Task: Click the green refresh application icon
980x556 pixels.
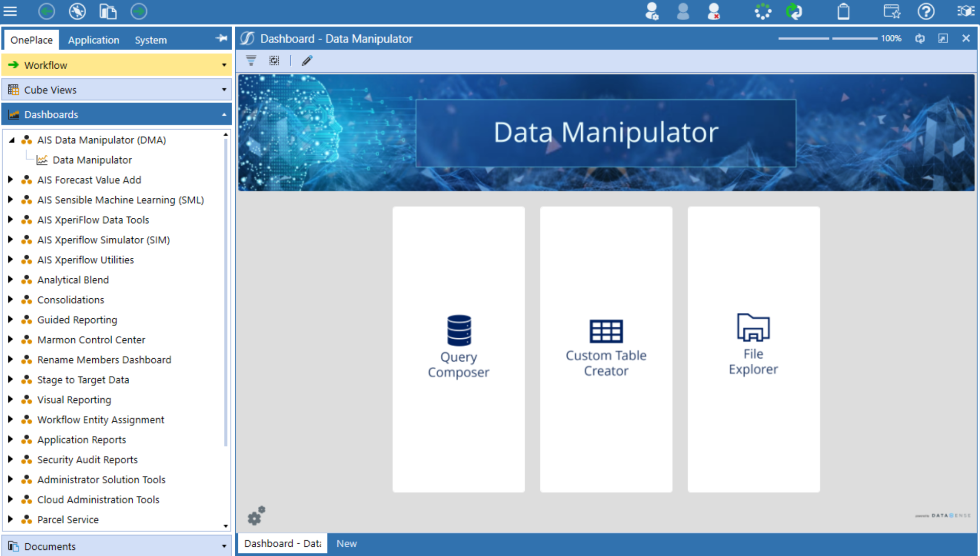Action: pos(794,11)
